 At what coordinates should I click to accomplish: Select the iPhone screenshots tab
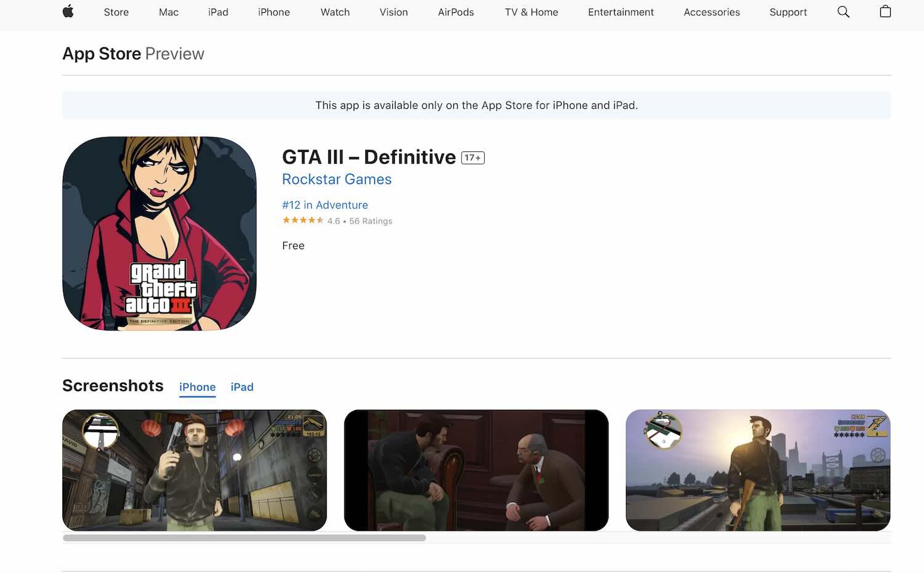197,387
